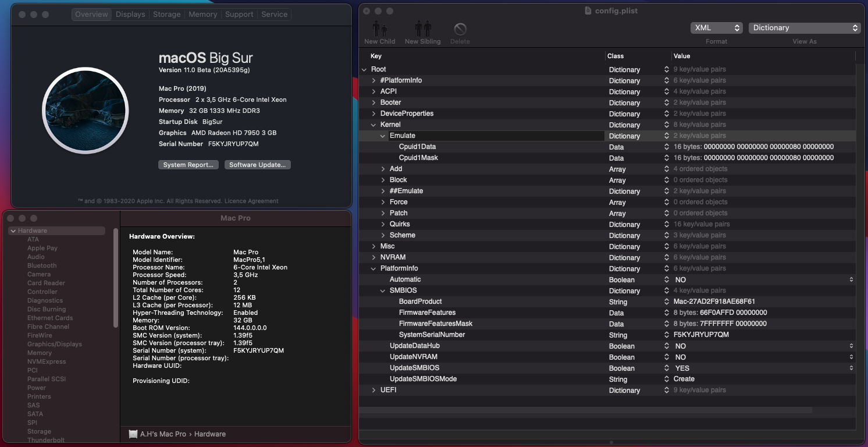Image resolution: width=868 pixels, height=447 pixels.
Task: Select PCI in the hardware sidebar
Action: coord(33,370)
